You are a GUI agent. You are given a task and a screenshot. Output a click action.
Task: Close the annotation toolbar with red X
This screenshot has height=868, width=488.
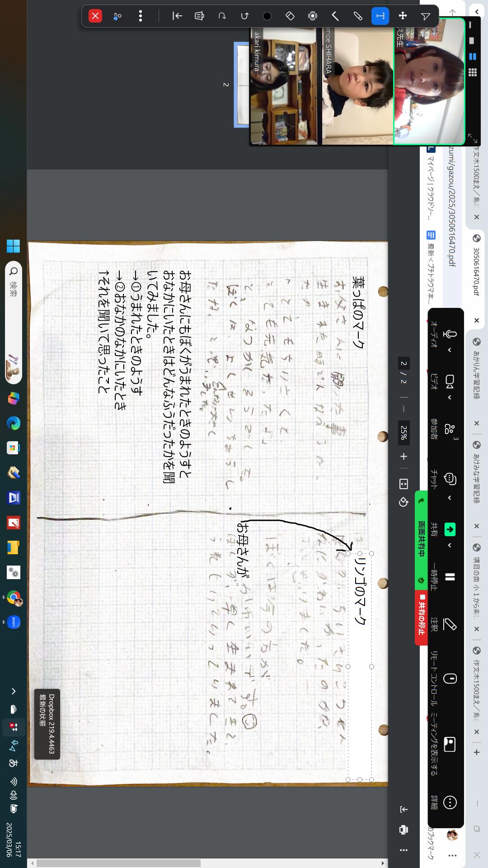(95, 16)
